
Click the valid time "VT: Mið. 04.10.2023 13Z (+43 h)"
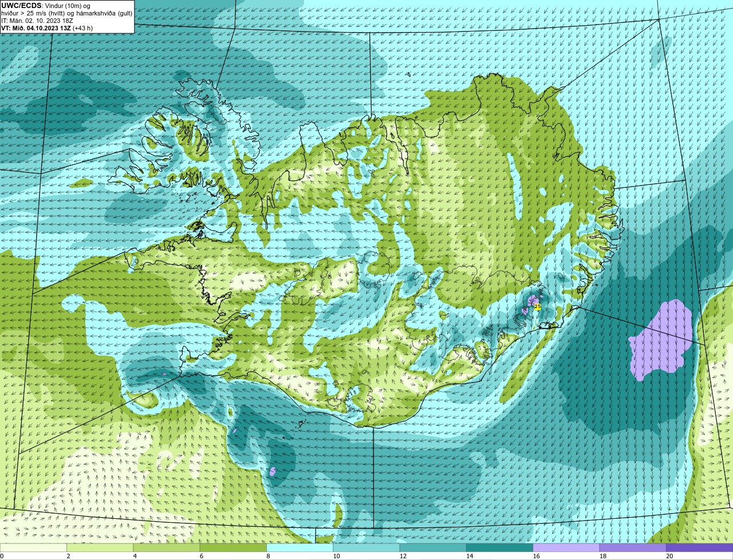point(47,28)
